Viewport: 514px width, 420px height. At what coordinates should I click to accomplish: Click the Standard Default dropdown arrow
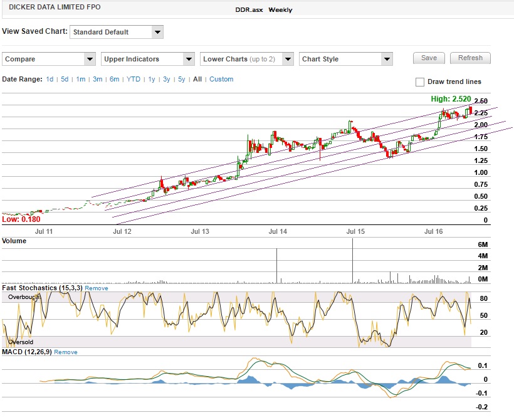(x=158, y=32)
